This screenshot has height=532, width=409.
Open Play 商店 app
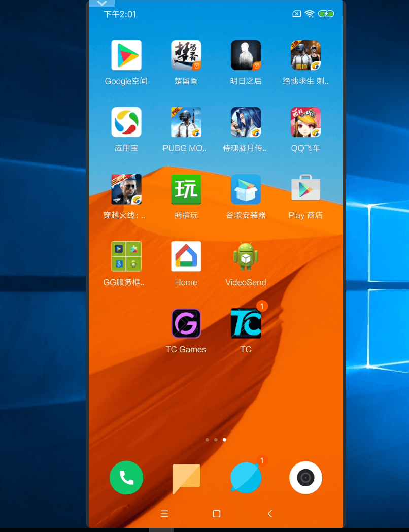point(305,188)
